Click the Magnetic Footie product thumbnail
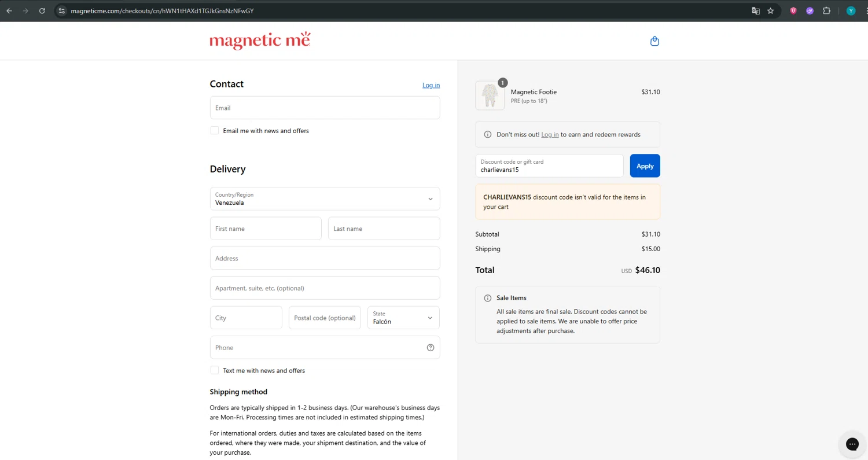 point(490,95)
